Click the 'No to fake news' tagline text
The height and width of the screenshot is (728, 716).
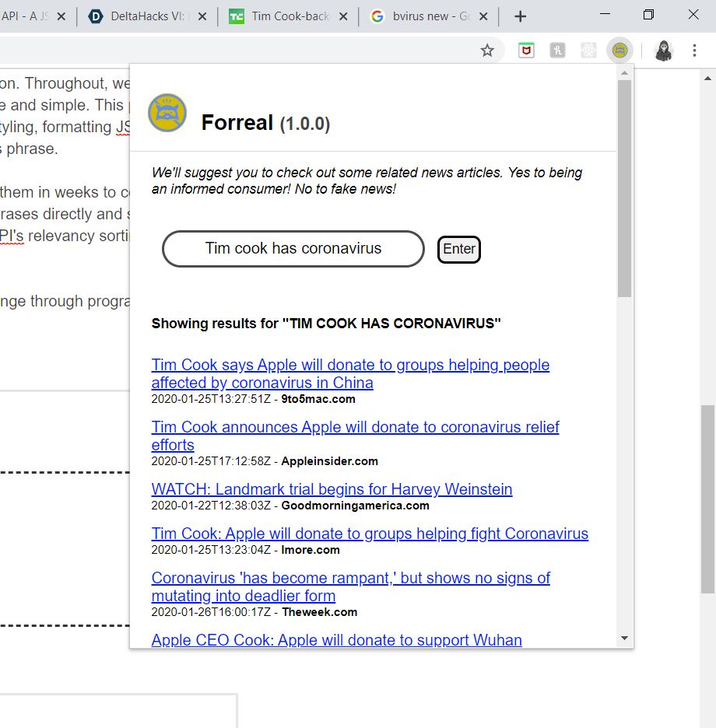pyautogui.click(x=346, y=189)
